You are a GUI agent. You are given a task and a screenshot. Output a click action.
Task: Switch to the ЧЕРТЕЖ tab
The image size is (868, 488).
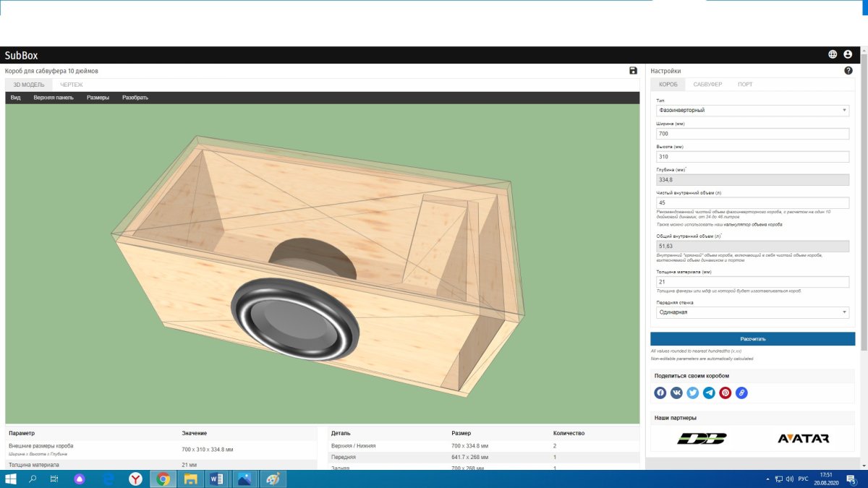point(71,85)
